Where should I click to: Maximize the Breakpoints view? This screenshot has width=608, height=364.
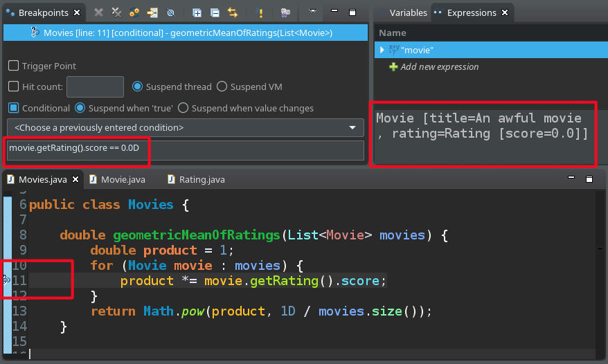[352, 12]
